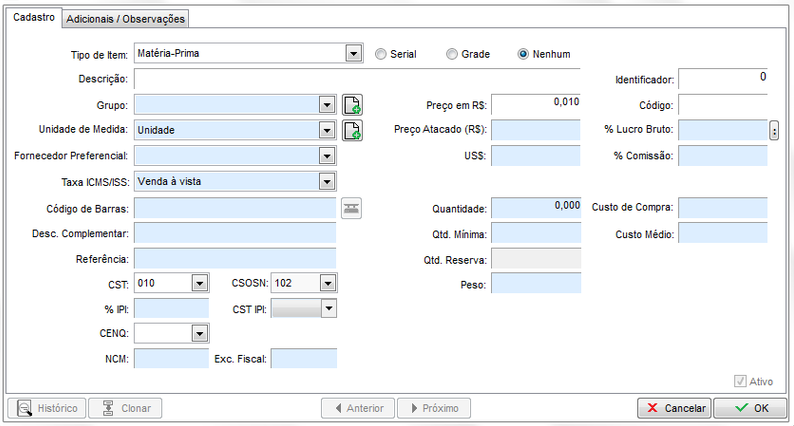Select the Grade radio option
The height and width of the screenshot is (426, 794).
[452, 54]
